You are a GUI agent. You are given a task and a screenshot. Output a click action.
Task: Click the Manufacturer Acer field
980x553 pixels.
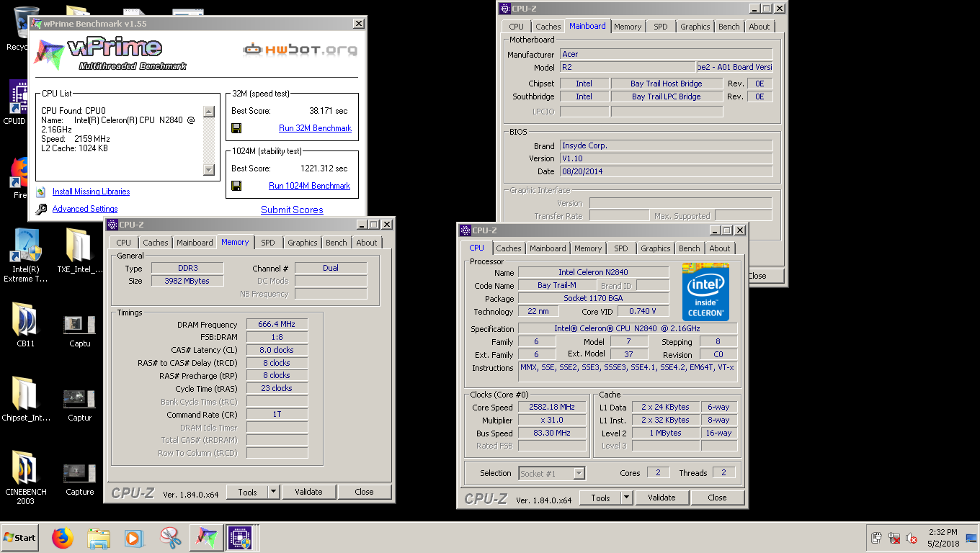tap(667, 54)
